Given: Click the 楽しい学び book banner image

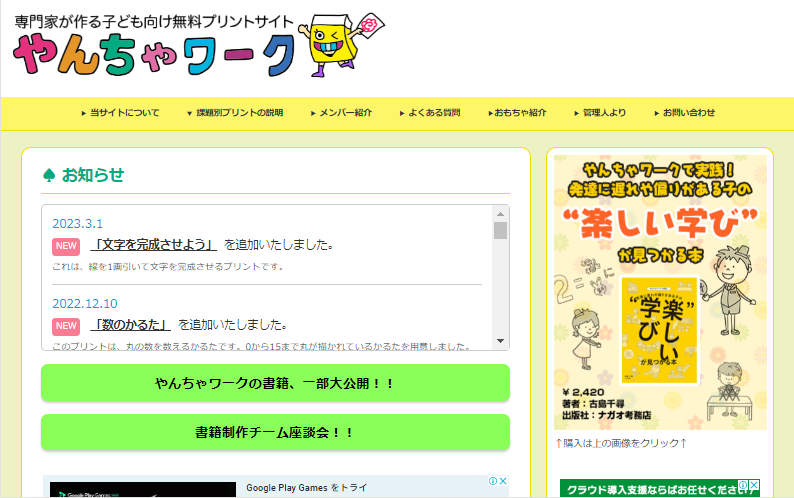Looking at the screenshot, I should click(660, 292).
